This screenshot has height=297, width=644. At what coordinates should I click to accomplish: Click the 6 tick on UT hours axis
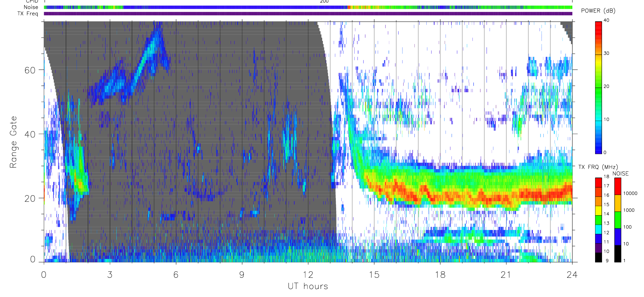[176, 275]
